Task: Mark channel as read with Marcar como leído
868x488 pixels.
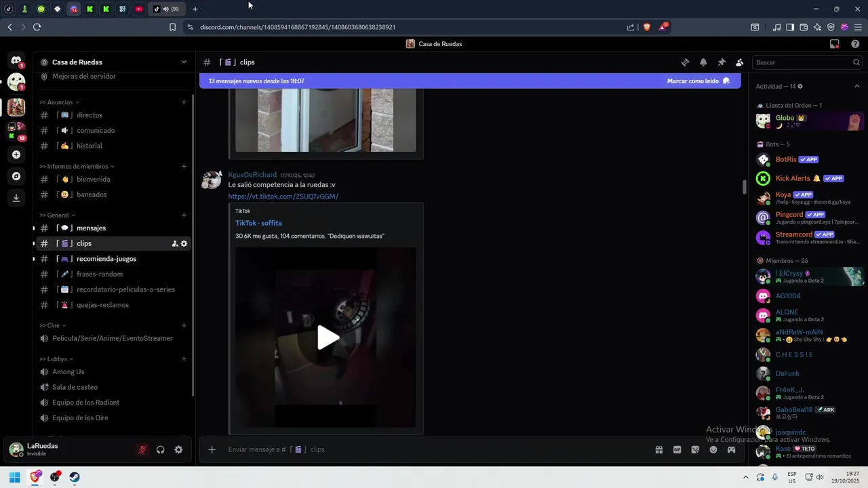Action: [698, 81]
